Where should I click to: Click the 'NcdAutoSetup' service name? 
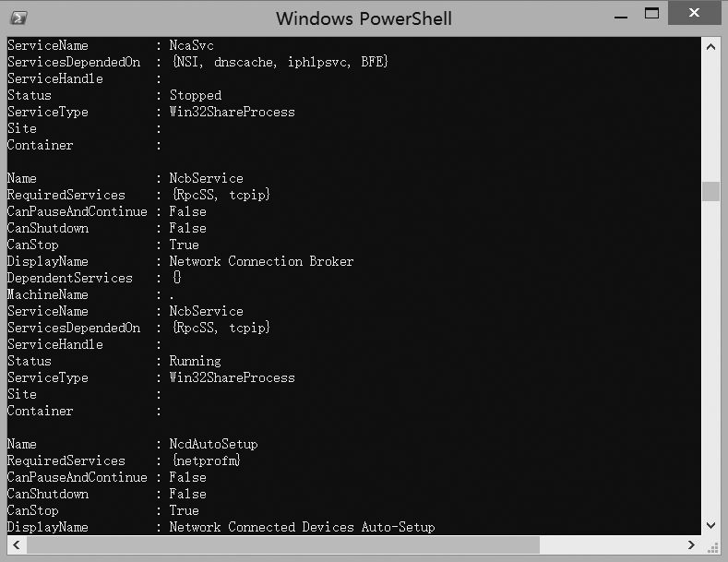[x=213, y=444]
